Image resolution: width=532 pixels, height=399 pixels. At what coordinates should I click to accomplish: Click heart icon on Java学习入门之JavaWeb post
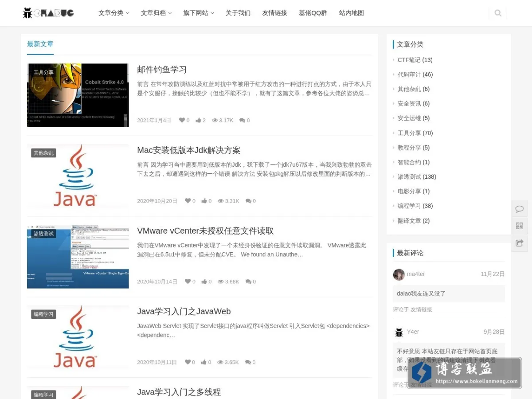(188, 362)
